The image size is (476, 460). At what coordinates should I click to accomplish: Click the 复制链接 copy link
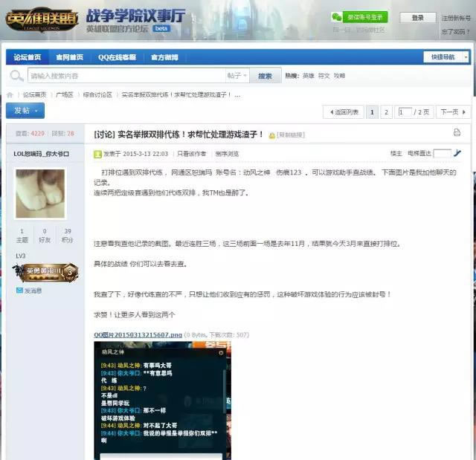tap(291, 135)
